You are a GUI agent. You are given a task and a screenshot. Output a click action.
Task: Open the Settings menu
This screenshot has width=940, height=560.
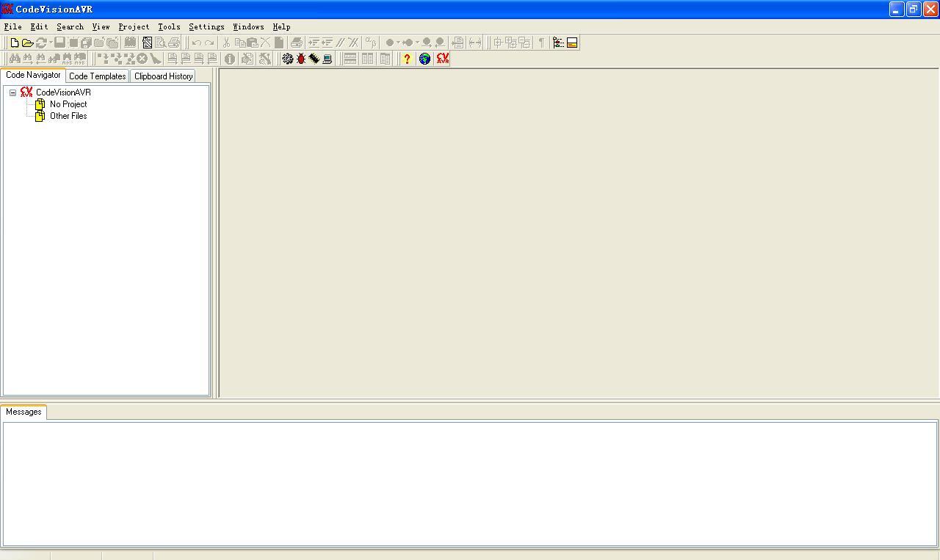206,26
